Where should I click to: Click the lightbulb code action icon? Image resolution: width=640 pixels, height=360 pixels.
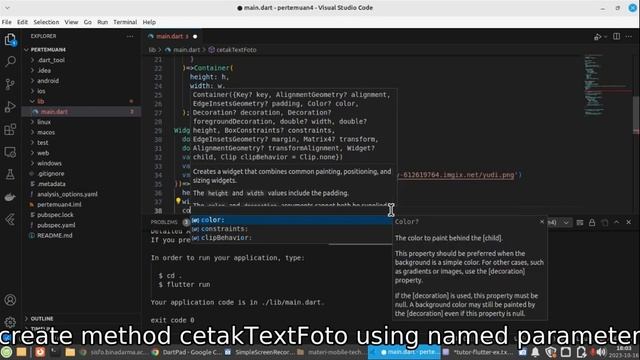tap(178, 200)
